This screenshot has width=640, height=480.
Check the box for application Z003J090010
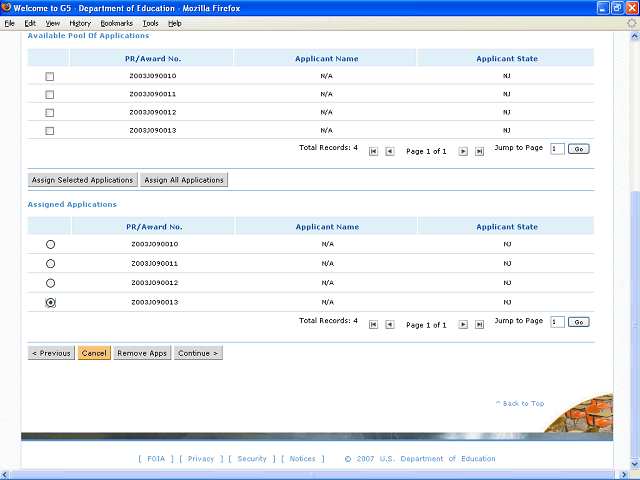(x=50, y=77)
